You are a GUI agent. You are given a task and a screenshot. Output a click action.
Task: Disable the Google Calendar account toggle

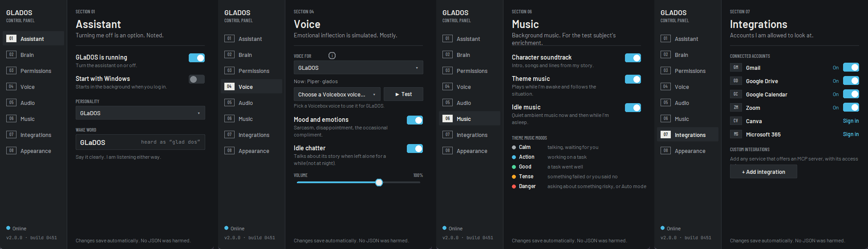click(x=851, y=94)
